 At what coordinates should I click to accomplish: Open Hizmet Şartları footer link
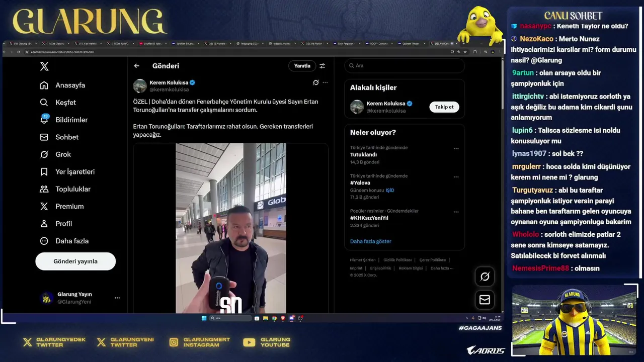(x=363, y=260)
